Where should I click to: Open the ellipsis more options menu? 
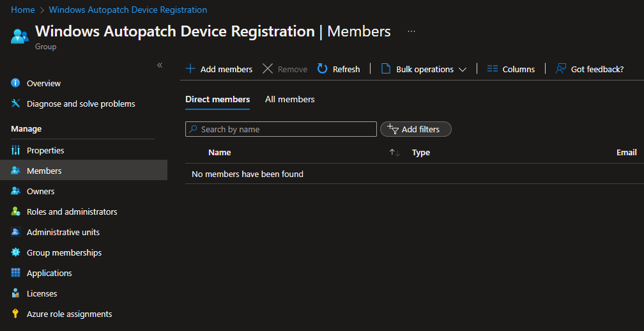pyautogui.click(x=411, y=31)
